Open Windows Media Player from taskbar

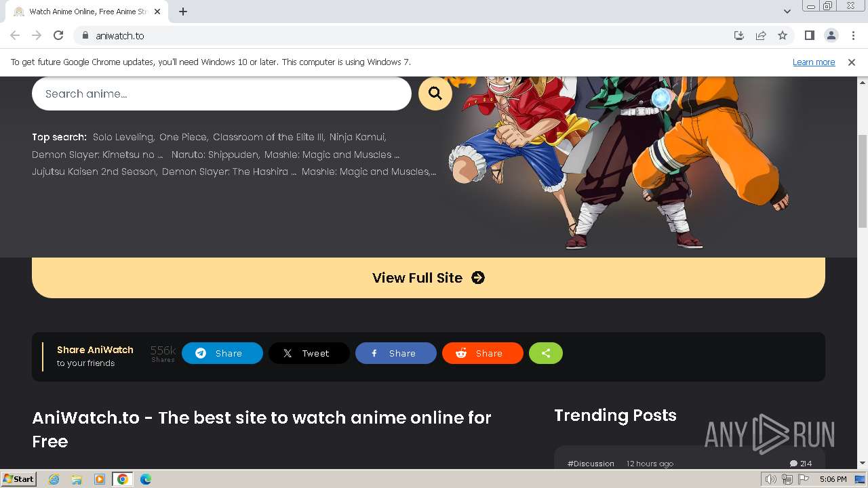pyautogui.click(x=100, y=479)
